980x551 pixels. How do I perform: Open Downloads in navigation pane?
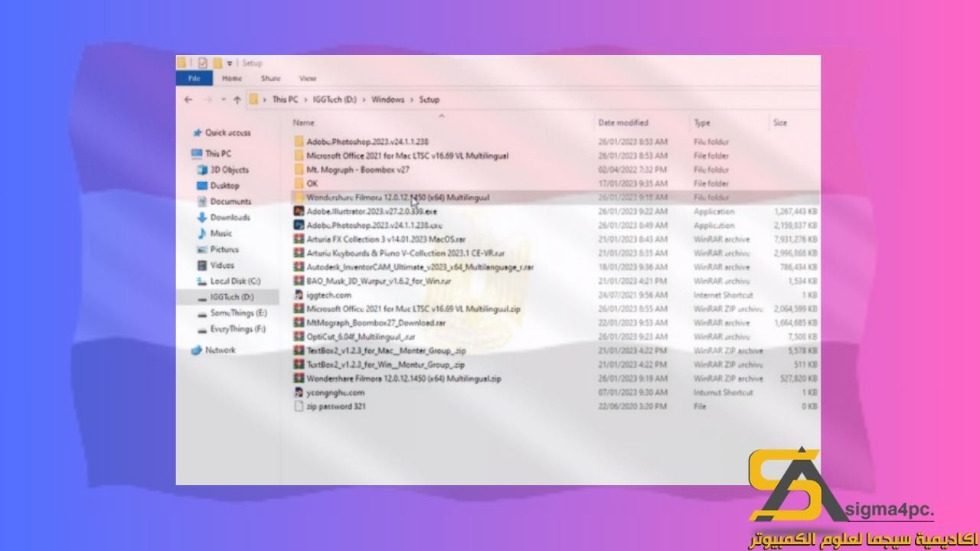230,217
